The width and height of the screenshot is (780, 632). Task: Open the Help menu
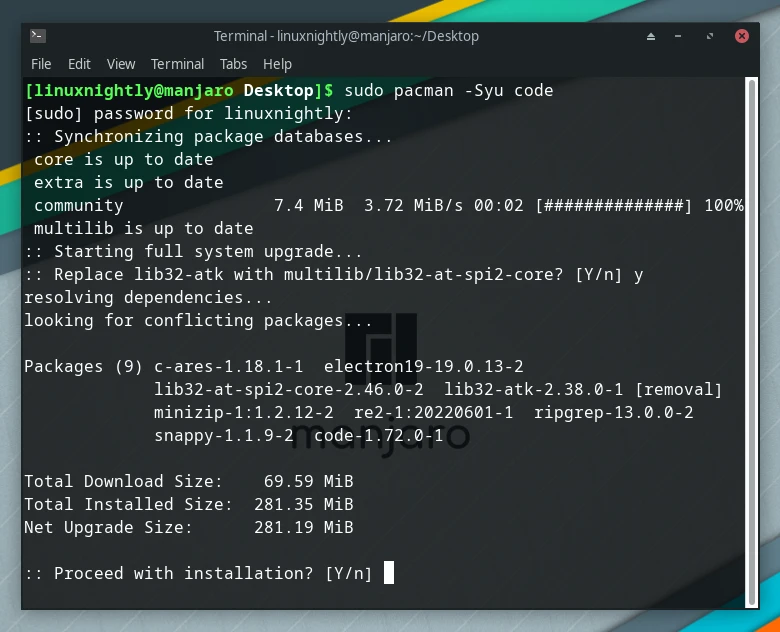click(277, 64)
